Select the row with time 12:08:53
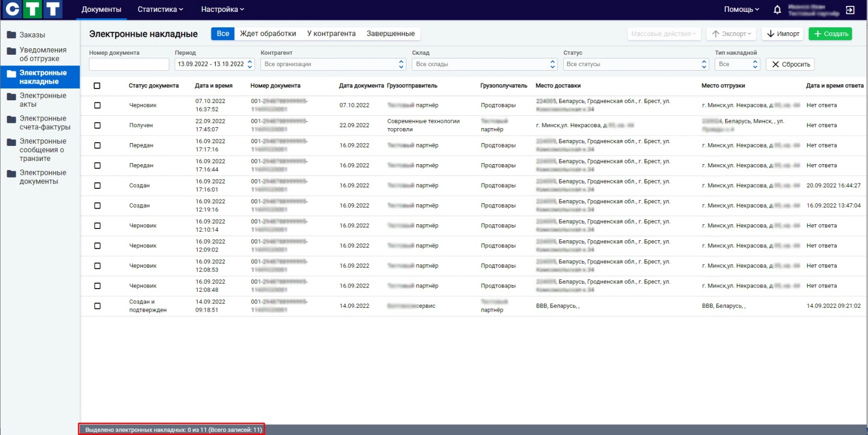Image resolution: width=868 pixels, height=435 pixels. pyautogui.click(x=97, y=266)
